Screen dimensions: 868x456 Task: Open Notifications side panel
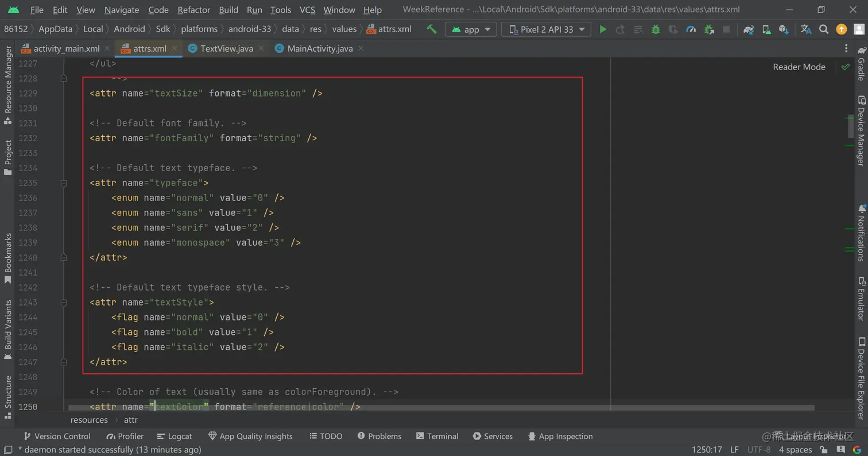pos(861,233)
